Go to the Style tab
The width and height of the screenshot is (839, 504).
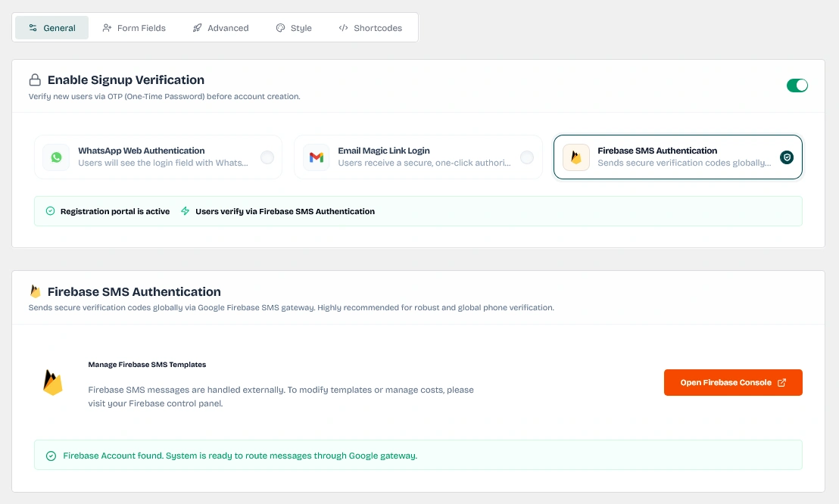pyautogui.click(x=294, y=28)
